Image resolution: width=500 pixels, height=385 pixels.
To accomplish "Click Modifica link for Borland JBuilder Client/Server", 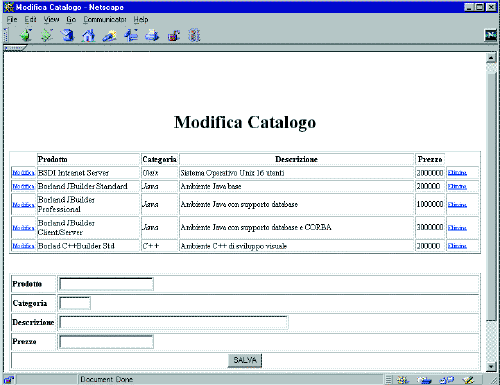I will [23, 228].
